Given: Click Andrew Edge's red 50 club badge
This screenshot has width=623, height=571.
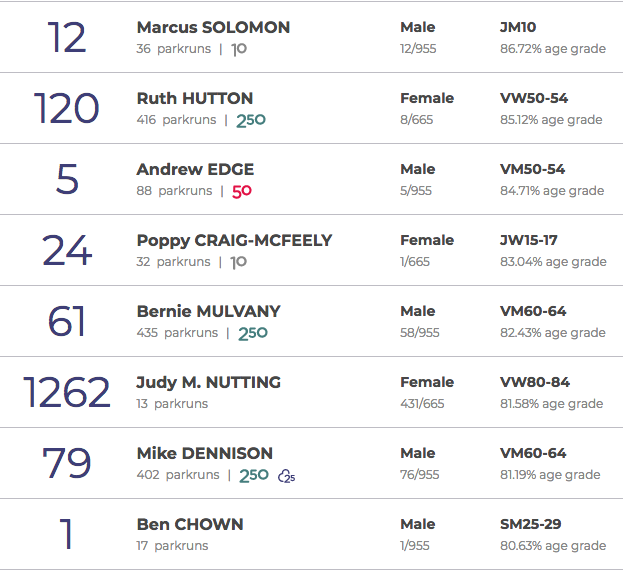Looking at the screenshot, I should coord(241,191).
